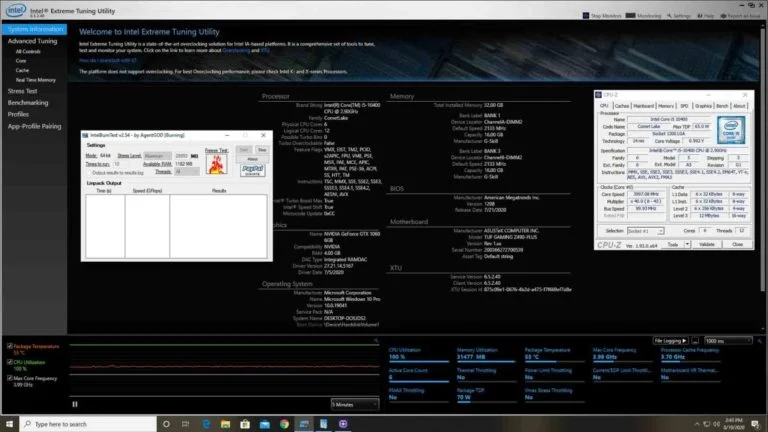Open the App-Profile Pairing section

pyautogui.click(x=34, y=126)
